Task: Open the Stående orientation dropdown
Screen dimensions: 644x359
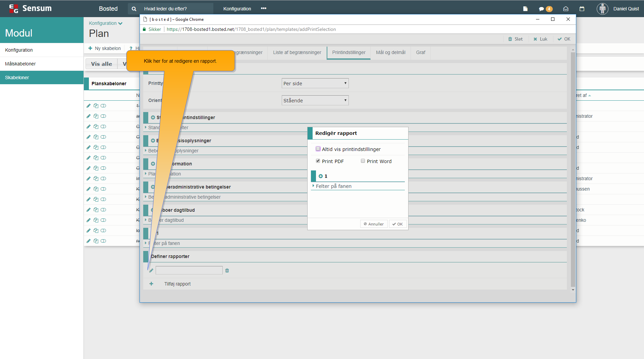Action: click(315, 100)
